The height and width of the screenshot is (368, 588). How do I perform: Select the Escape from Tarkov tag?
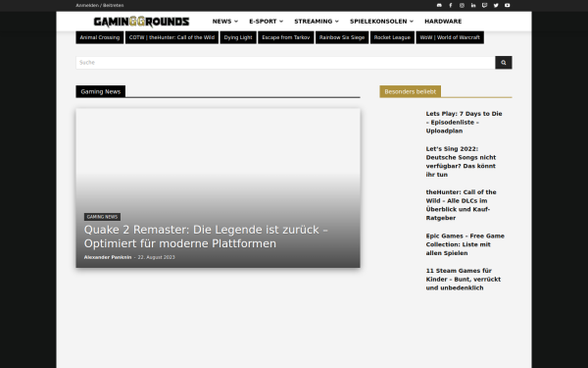click(x=286, y=37)
